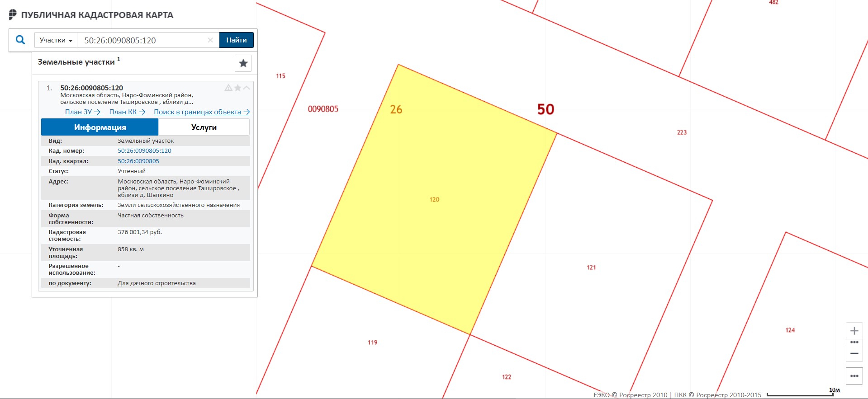Clear the search field with the X icon
The image size is (868, 399).
(x=210, y=40)
